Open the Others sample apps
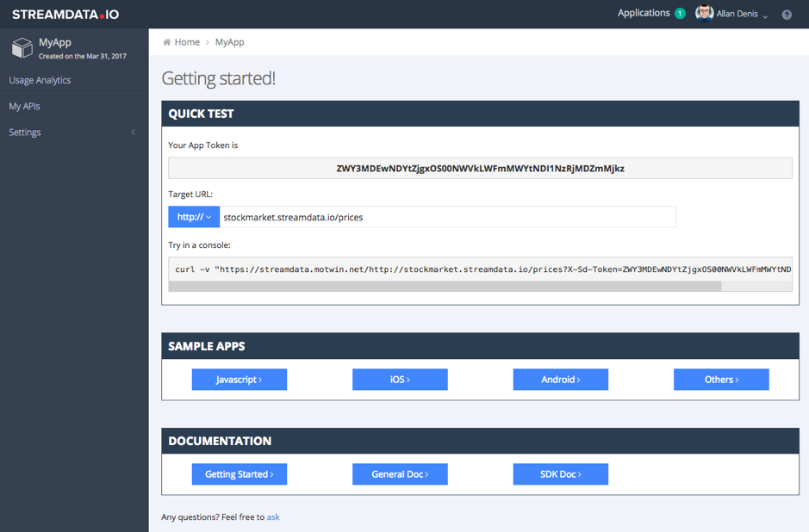The width and height of the screenshot is (809, 532). tap(721, 380)
